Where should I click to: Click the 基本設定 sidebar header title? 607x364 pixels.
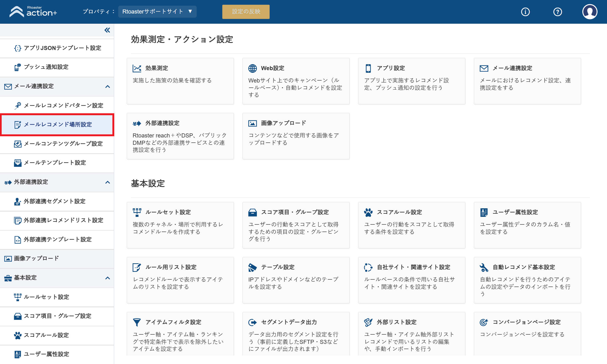[25, 278]
